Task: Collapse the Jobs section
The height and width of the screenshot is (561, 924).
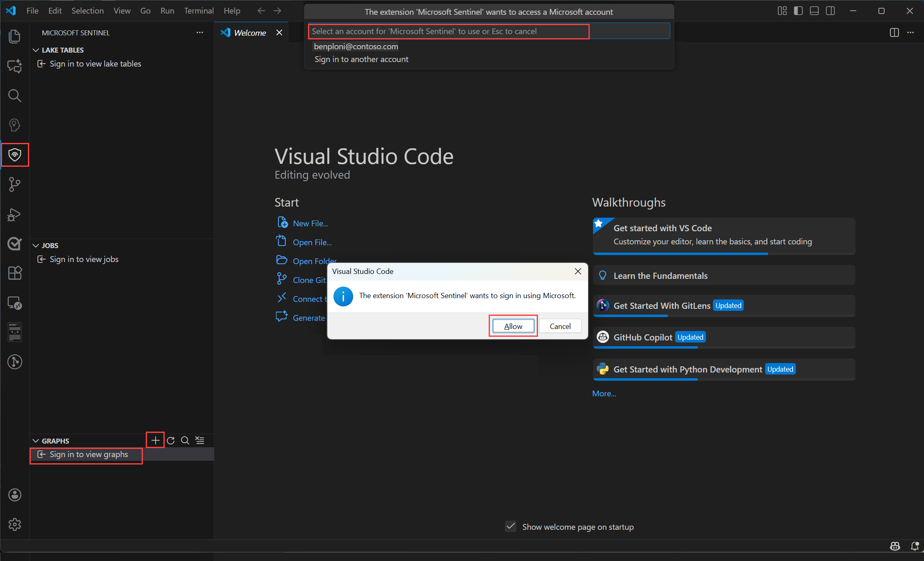Action: pyautogui.click(x=36, y=246)
